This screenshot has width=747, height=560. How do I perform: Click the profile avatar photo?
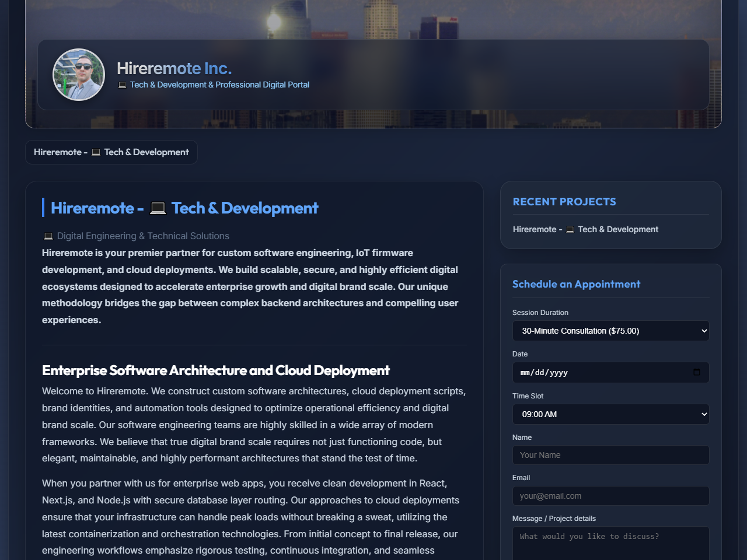click(79, 75)
